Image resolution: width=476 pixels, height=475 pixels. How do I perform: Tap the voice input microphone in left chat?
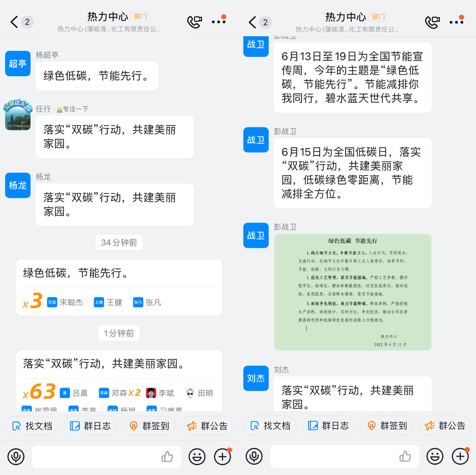coord(16,457)
